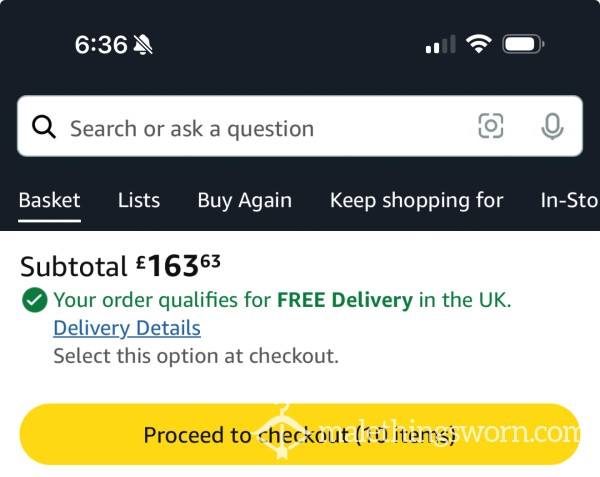Screen dimensions: 600x477
Task: Select the Basket tab
Action: click(x=49, y=200)
